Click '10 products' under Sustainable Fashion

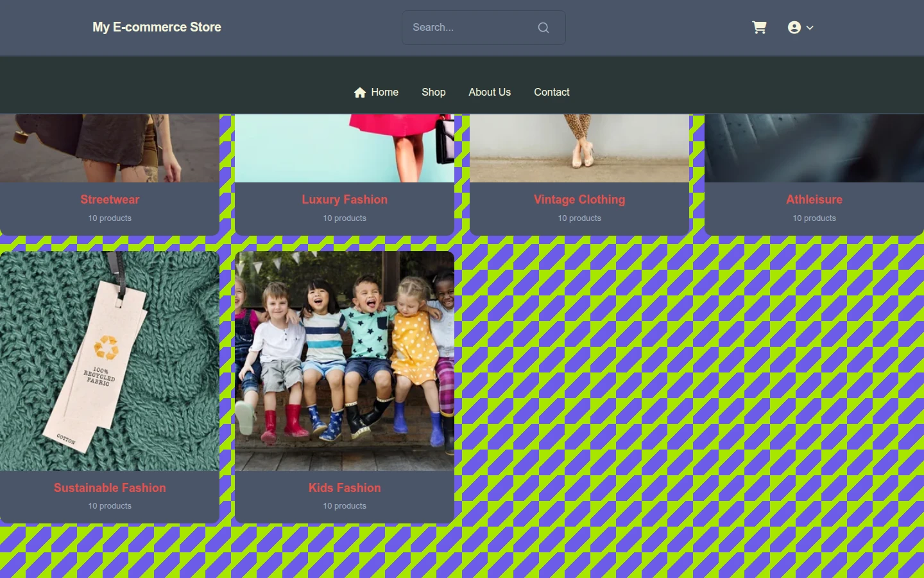(110, 506)
